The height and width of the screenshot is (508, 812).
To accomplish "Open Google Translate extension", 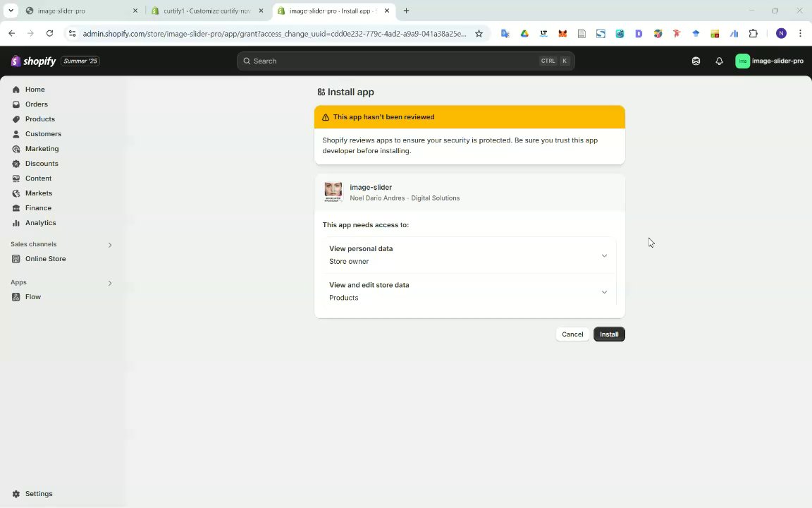I will [505, 34].
